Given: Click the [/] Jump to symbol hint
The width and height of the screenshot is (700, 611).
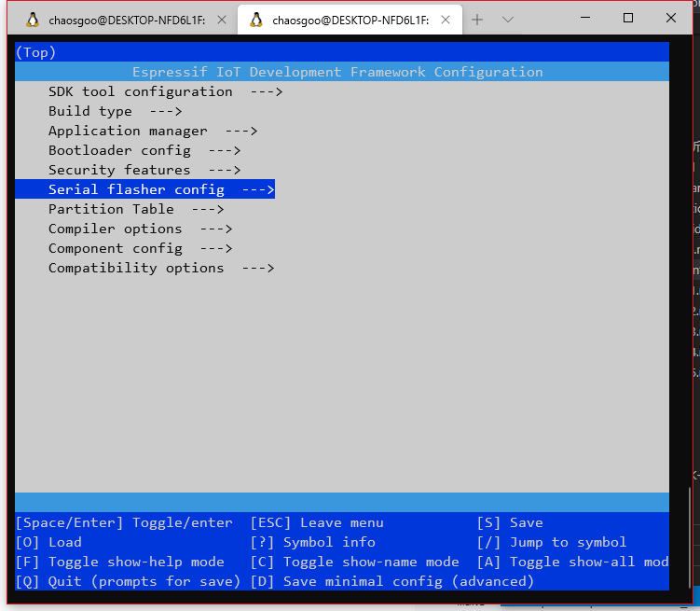Looking at the screenshot, I should (x=552, y=543).
